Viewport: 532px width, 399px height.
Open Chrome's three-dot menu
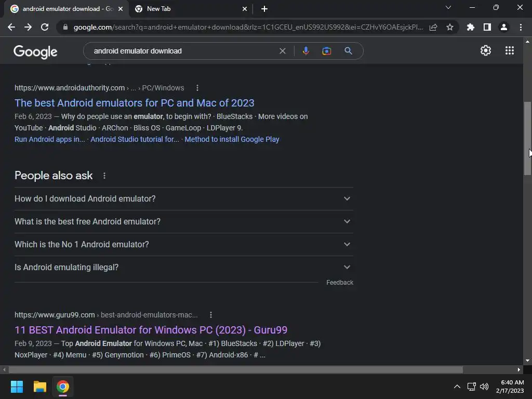point(521,27)
